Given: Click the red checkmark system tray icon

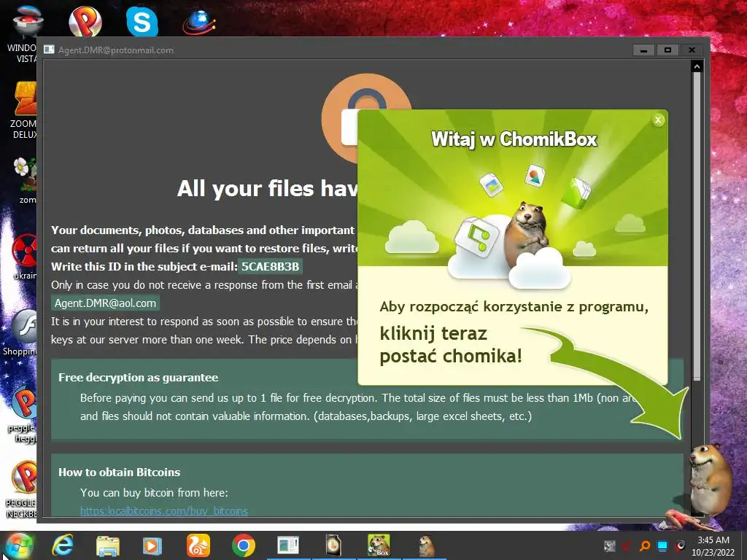Looking at the screenshot, I should click(627, 545).
